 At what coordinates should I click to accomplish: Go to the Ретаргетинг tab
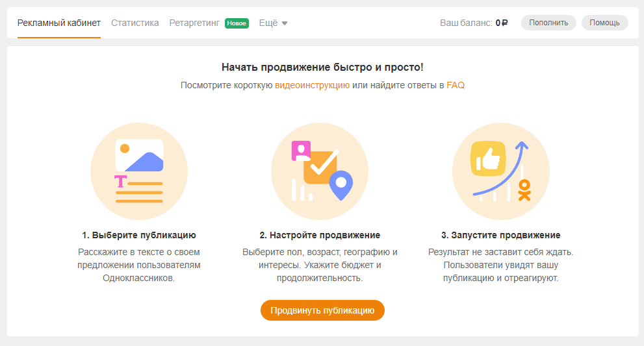[x=195, y=23]
